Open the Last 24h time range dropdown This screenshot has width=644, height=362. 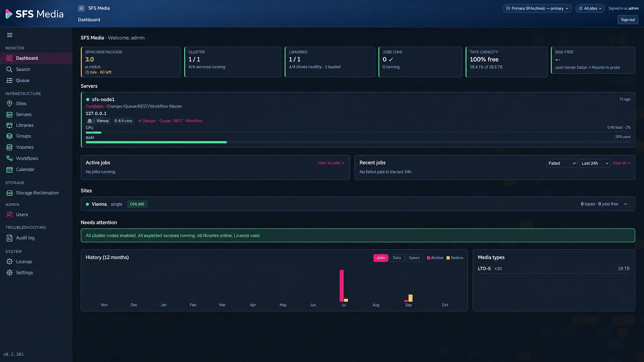click(x=595, y=163)
